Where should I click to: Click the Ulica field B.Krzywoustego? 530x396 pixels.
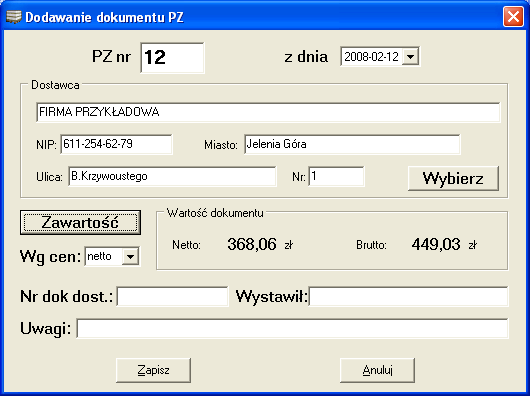[x=172, y=176]
